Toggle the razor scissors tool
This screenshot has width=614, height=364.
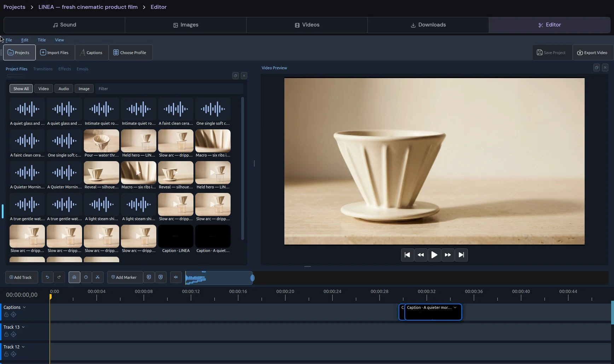coord(98,277)
